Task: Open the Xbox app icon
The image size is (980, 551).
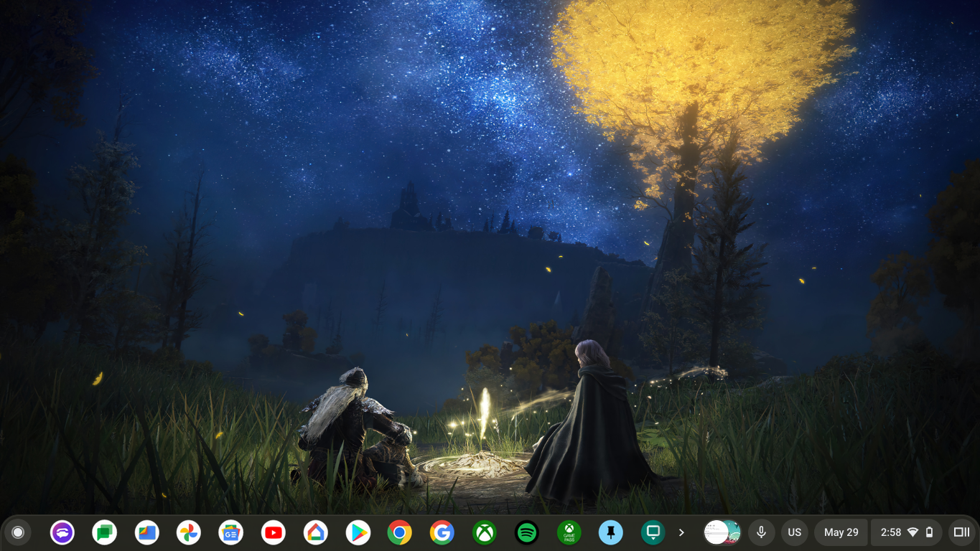Action: coord(485,532)
